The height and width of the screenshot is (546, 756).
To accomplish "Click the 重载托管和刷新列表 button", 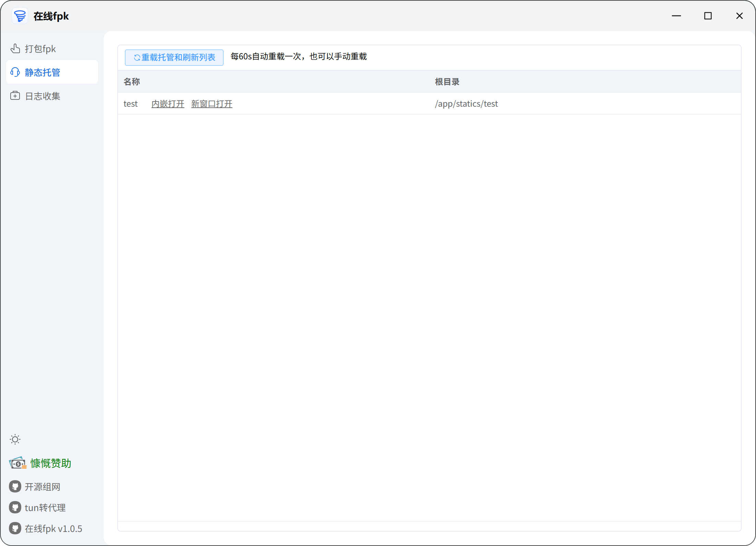I will point(174,57).
